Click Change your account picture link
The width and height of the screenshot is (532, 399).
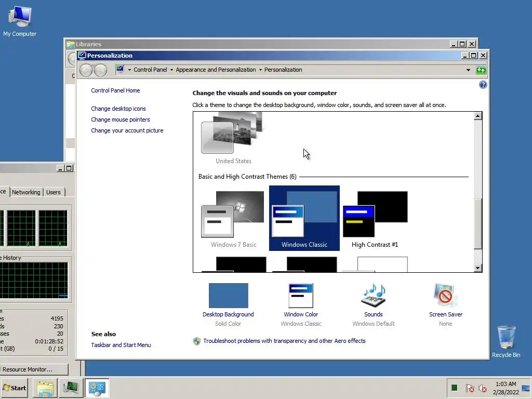click(127, 130)
